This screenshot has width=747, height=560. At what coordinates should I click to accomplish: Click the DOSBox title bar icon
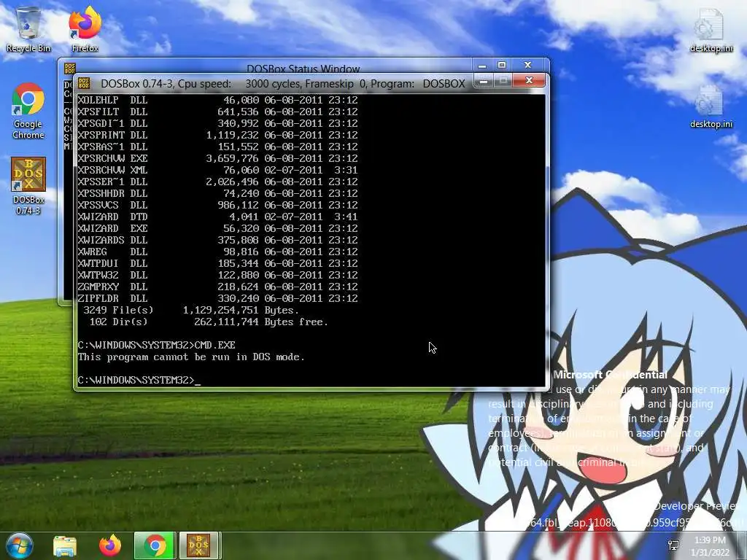click(84, 83)
